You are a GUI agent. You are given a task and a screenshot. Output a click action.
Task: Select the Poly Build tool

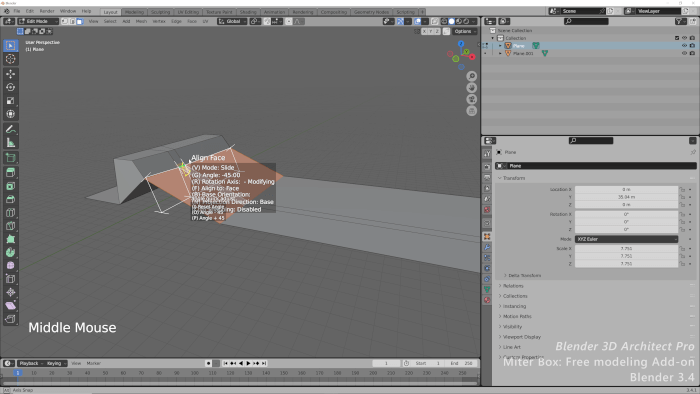tap(11, 239)
